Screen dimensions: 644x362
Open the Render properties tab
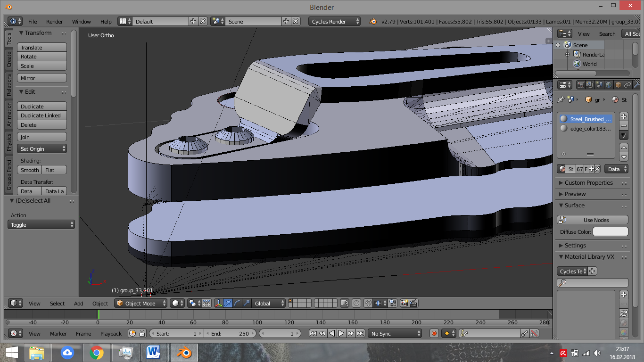(580, 85)
